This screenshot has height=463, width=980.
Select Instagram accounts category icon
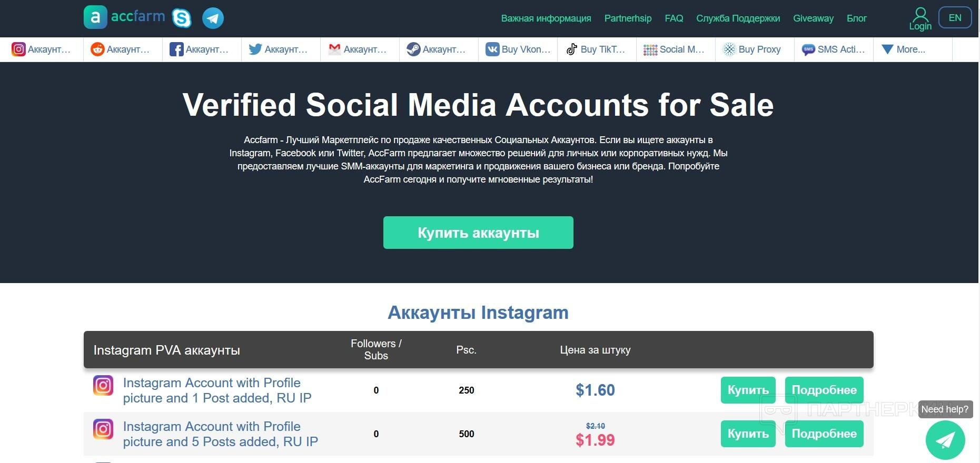coord(18,49)
